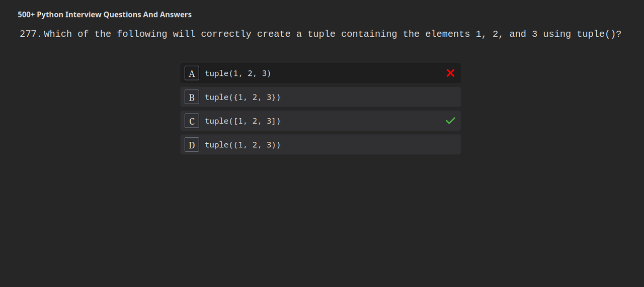Choose the answer tuple([1, 2, 3])
Viewport: 644px width, 287px height.
pyautogui.click(x=243, y=121)
